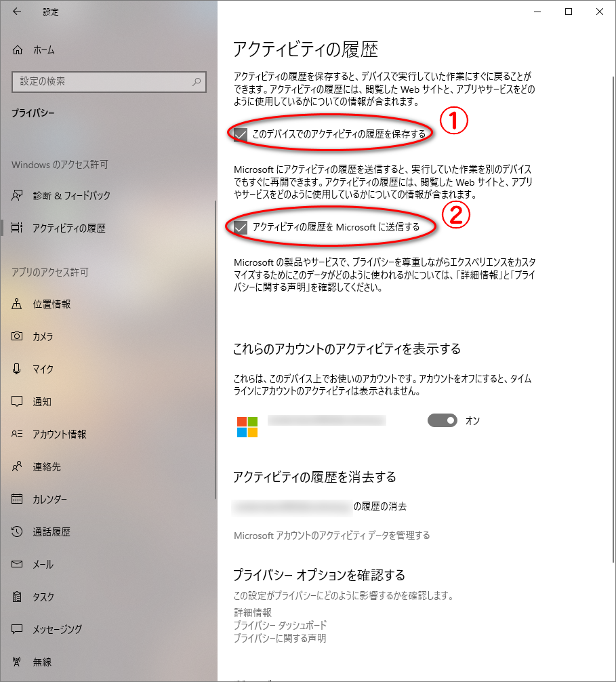This screenshot has height=682, width=616.
Task: Open the プライバシー ダッシュボード link
Action: (x=280, y=625)
